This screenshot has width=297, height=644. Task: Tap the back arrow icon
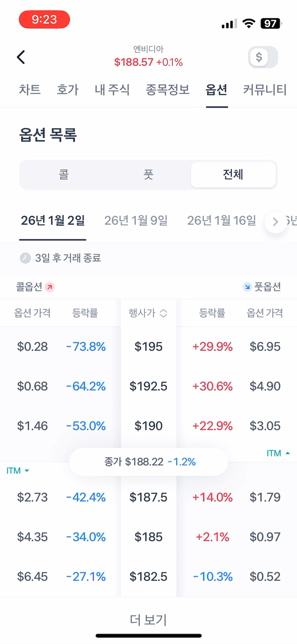(x=21, y=57)
